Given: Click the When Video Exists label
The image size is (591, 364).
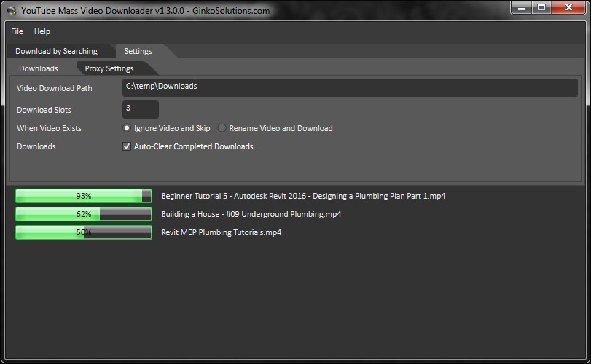Looking at the screenshot, I should click(x=49, y=128).
